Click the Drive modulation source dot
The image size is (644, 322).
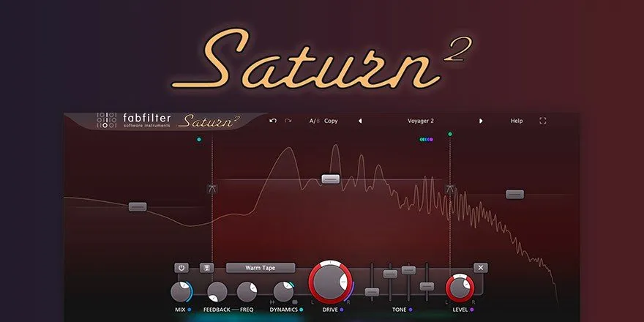pyautogui.click(x=341, y=310)
